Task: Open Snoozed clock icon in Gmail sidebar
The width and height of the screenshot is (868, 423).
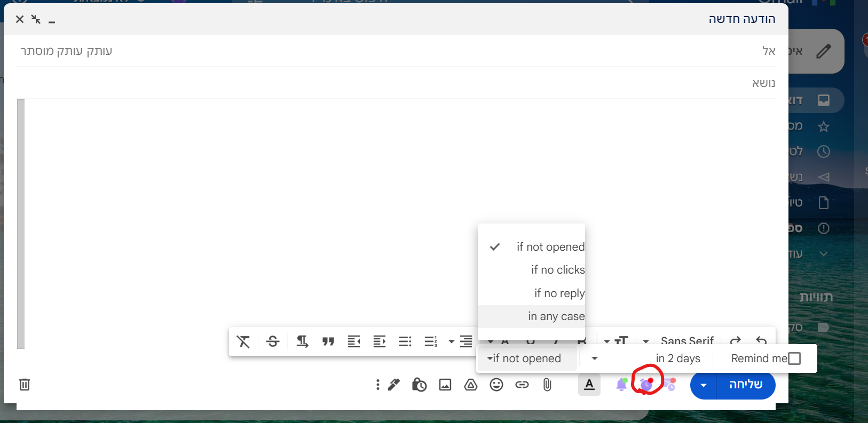Action: tap(824, 151)
